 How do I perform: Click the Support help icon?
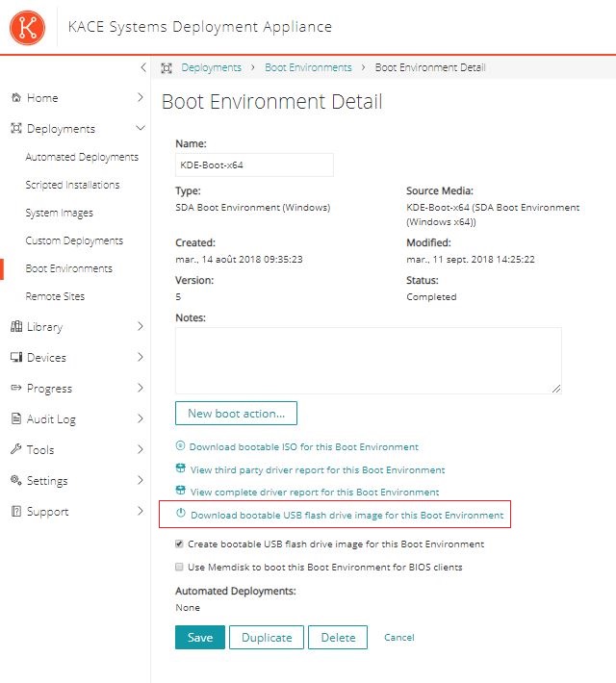[x=16, y=511]
